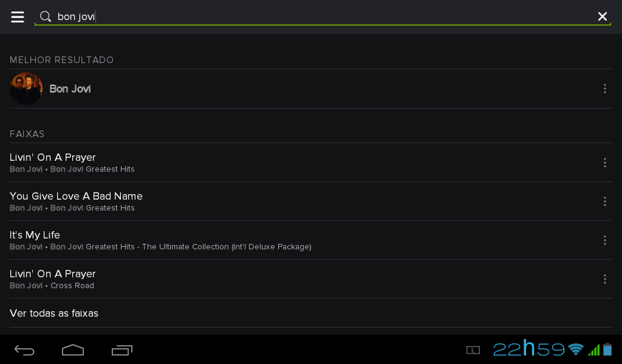Click the 'bon jovi' search text field
Image resolution: width=622 pixels, height=364 pixels.
[323, 16]
